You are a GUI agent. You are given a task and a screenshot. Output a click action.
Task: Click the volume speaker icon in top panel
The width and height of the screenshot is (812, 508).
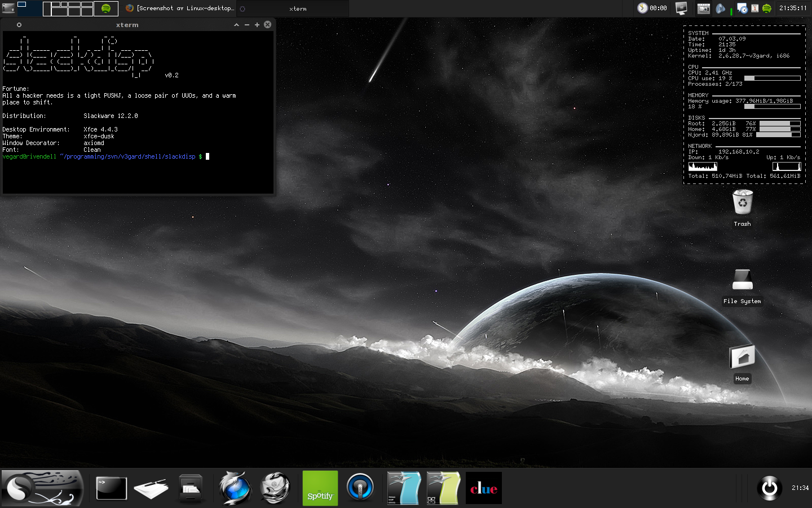click(x=721, y=8)
